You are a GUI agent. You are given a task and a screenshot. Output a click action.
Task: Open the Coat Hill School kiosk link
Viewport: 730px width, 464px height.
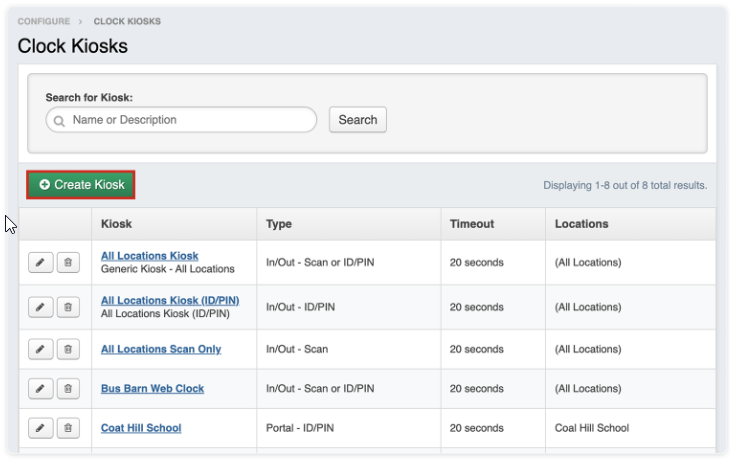point(141,428)
